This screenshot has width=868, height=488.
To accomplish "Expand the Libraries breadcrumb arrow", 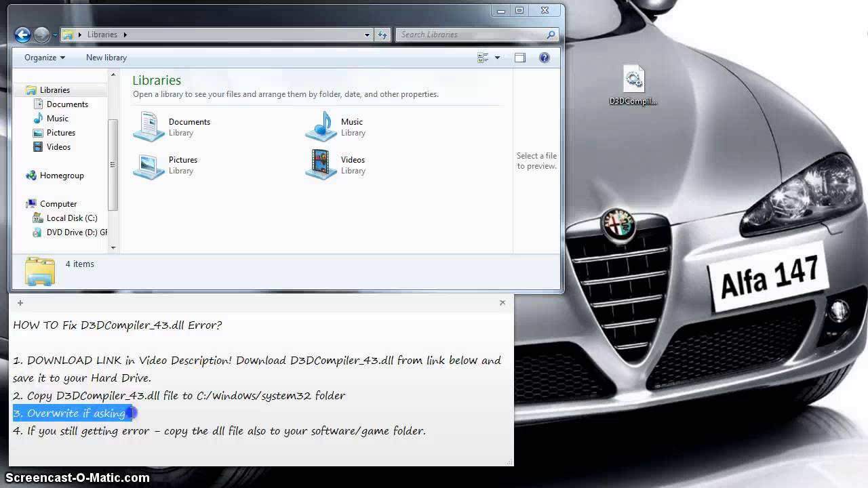I will (x=125, y=35).
